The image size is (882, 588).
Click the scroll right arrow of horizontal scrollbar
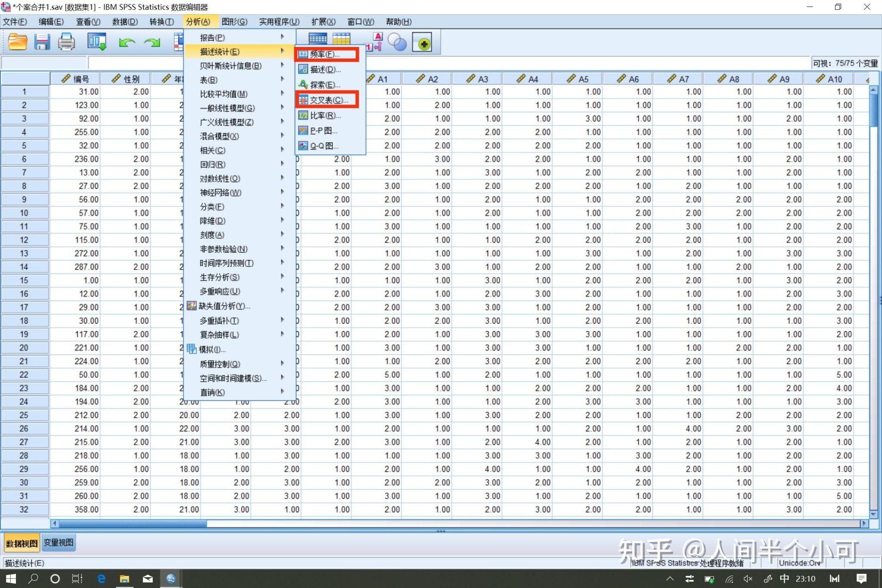[x=864, y=523]
